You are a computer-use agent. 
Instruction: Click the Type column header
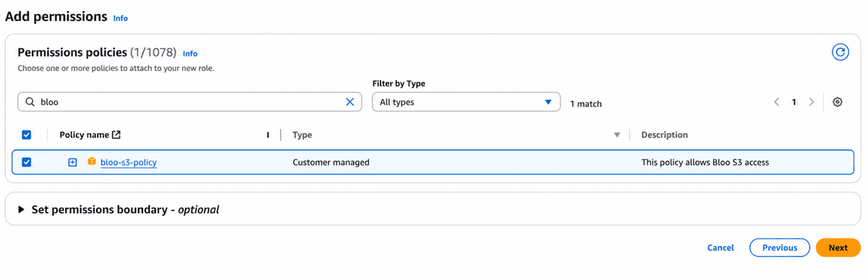pyautogui.click(x=302, y=135)
